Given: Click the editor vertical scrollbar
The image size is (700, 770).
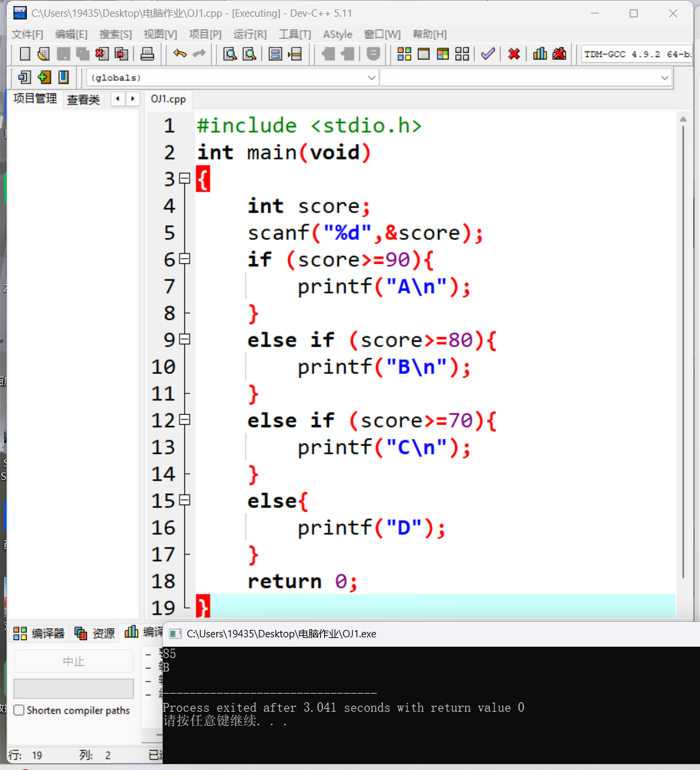Looking at the screenshot, I should tap(683, 352).
